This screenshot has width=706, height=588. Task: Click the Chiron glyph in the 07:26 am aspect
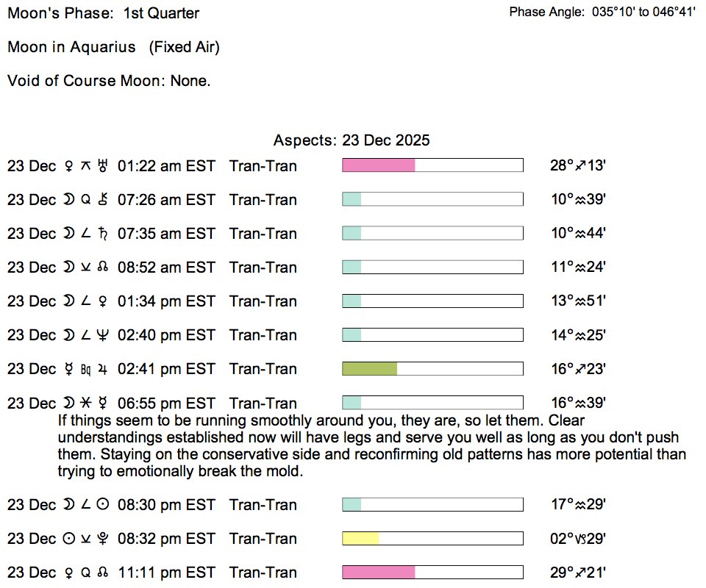pyautogui.click(x=103, y=200)
